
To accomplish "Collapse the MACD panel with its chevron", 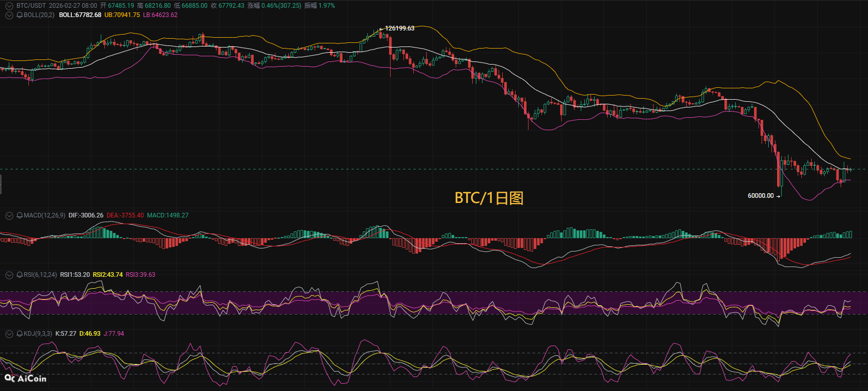I will click(9, 215).
